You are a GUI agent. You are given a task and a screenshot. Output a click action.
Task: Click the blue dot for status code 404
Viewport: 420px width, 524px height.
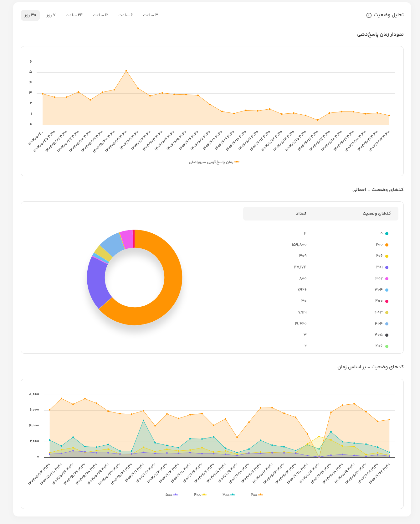(387, 324)
